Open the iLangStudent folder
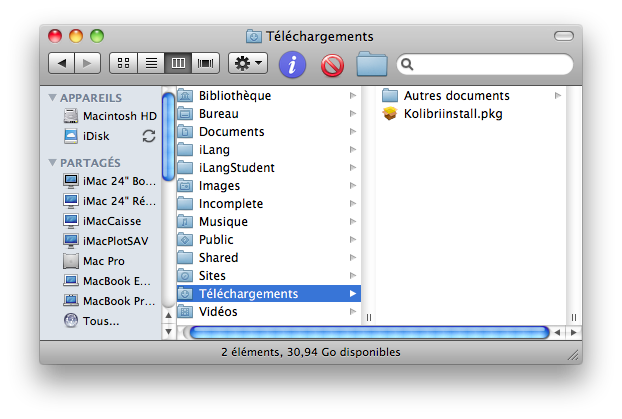This screenshot has width=622, height=419. coord(269,167)
